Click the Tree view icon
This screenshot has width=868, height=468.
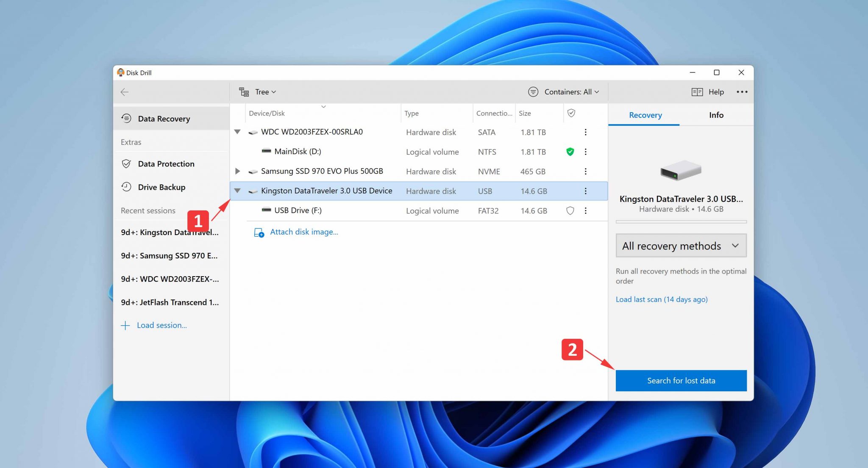(x=244, y=92)
